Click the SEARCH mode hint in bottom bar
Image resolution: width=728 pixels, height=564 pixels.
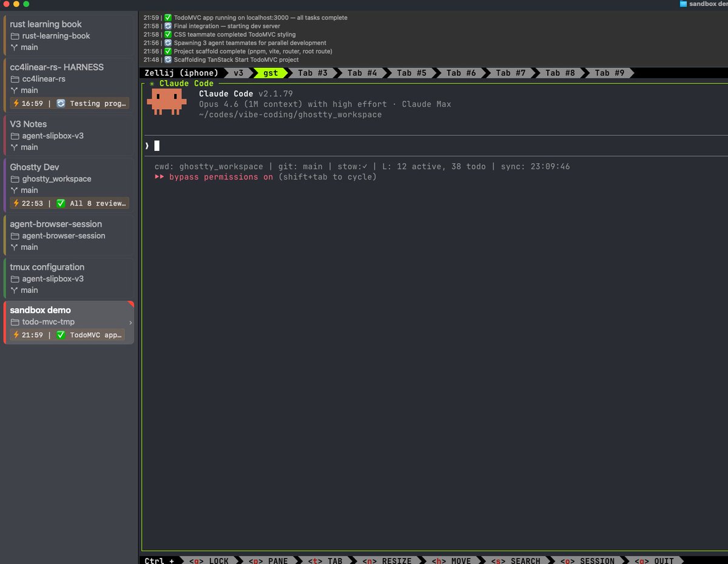(515, 561)
